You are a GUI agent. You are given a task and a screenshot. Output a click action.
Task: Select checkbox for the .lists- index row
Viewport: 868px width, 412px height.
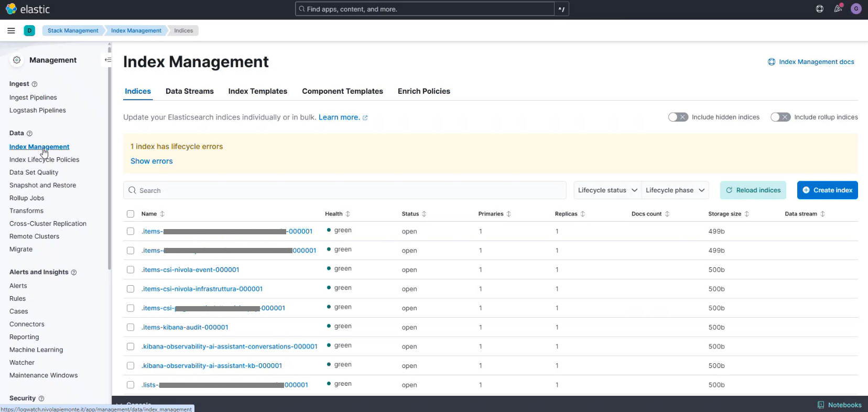point(131,385)
